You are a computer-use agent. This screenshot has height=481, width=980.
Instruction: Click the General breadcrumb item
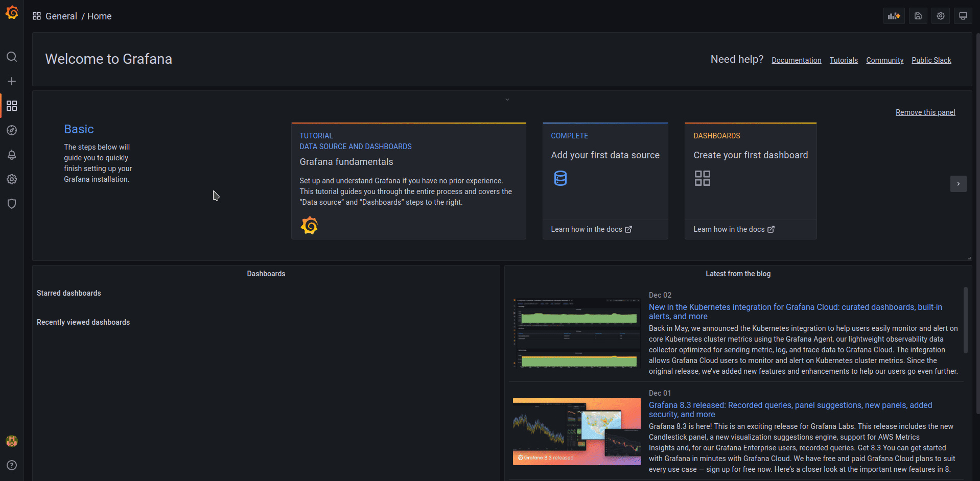[61, 16]
